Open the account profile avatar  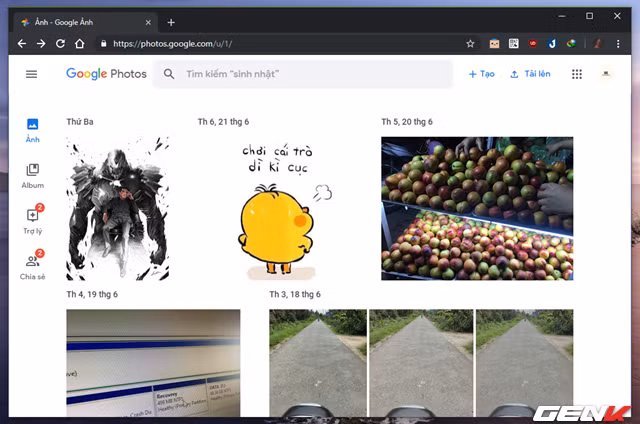pyautogui.click(x=606, y=74)
